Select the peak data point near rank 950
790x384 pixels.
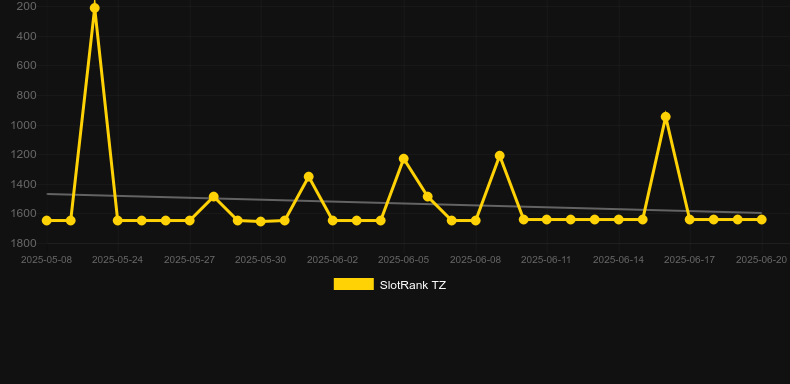tap(666, 117)
